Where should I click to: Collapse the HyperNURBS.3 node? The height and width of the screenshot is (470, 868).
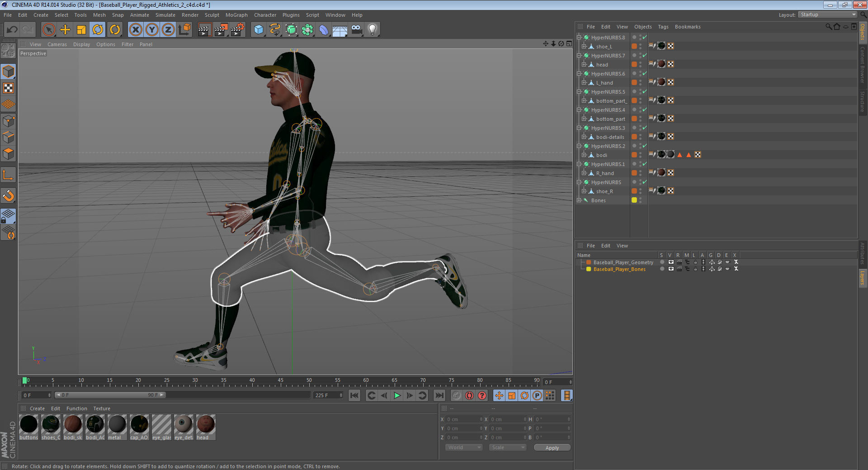pos(579,128)
